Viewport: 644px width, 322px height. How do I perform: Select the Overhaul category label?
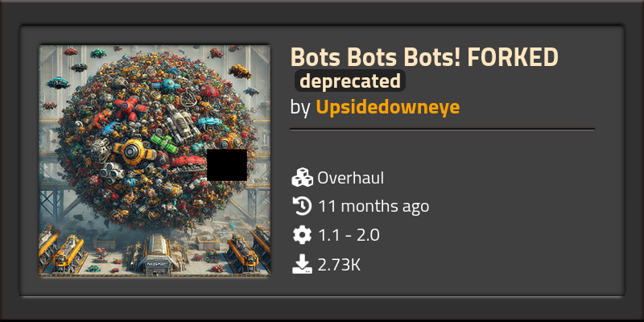[x=351, y=178]
